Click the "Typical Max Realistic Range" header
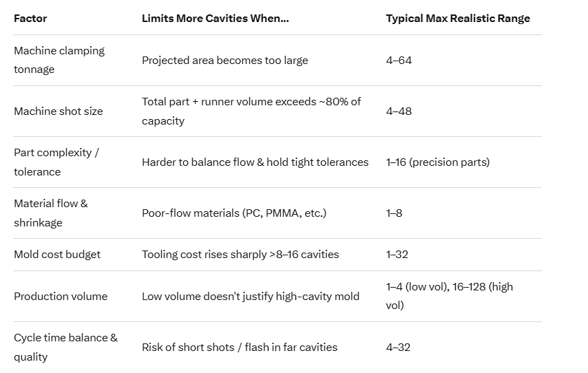The width and height of the screenshot is (588, 373). [x=457, y=19]
